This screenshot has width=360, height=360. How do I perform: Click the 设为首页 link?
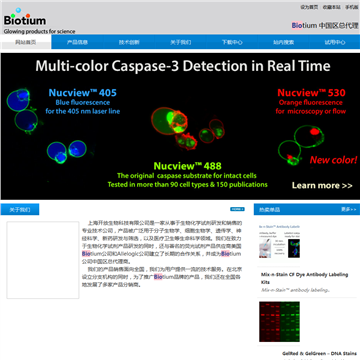point(309,7)
